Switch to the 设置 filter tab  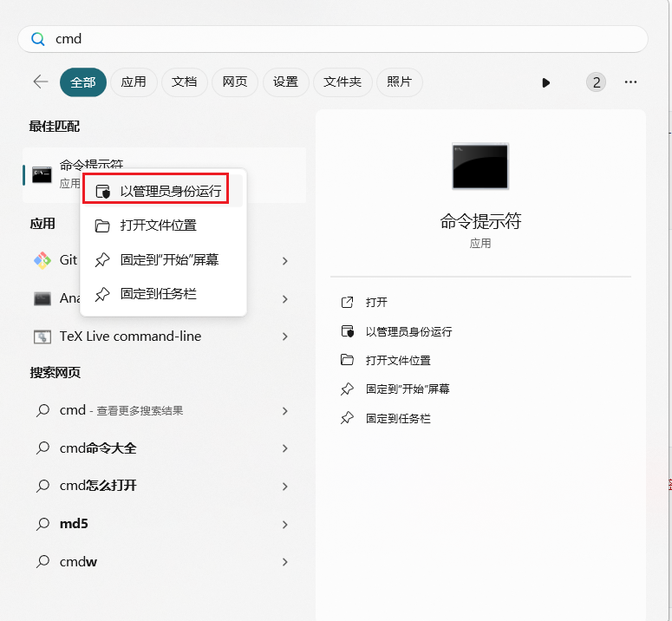[x=285, y=82]
